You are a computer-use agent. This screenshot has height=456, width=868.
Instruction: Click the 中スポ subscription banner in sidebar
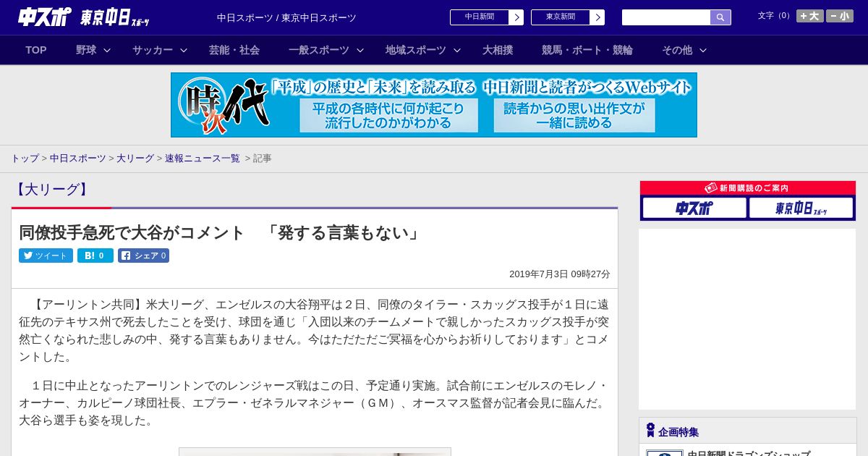click(694, 208)
